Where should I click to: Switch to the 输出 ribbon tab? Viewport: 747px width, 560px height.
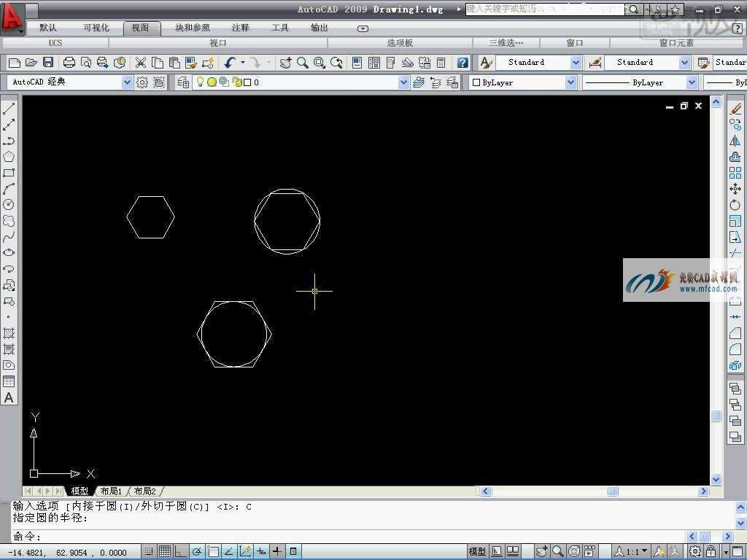(320, 28)
